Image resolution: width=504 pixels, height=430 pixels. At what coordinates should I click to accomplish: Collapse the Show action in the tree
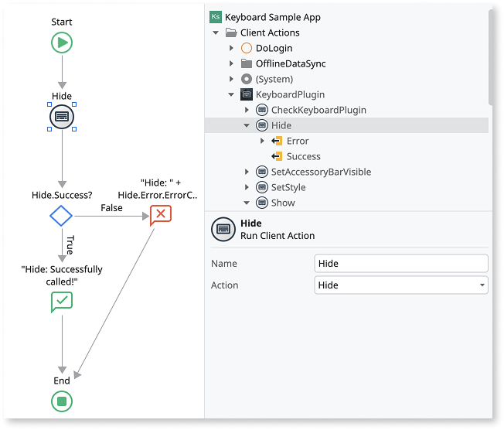pos(247,203)
